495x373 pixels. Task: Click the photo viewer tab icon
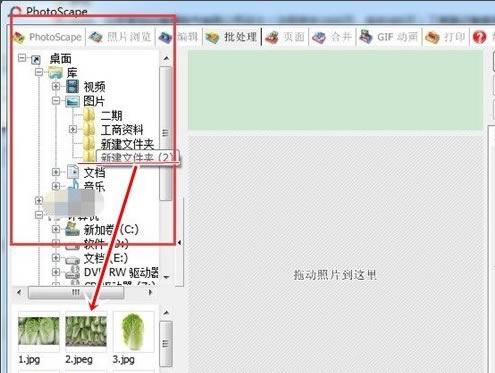96,37
